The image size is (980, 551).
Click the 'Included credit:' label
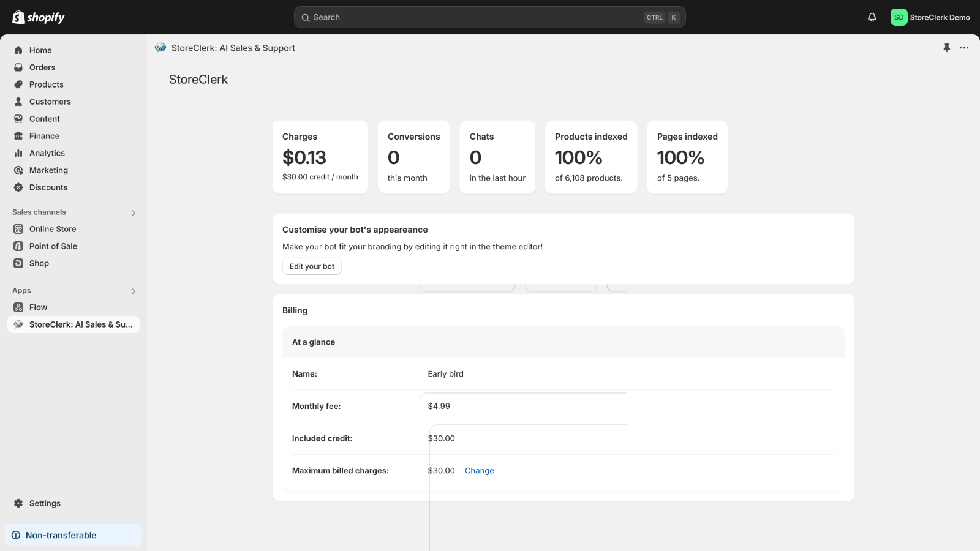click(x=322, y=438)
